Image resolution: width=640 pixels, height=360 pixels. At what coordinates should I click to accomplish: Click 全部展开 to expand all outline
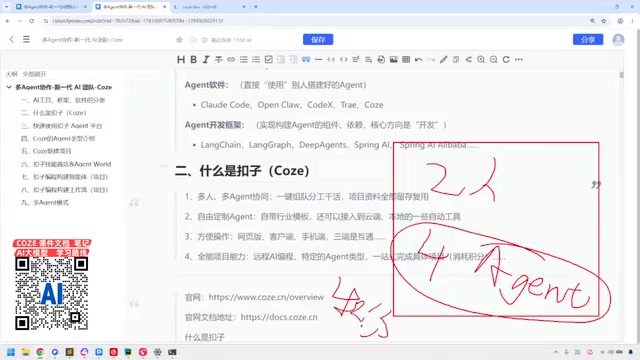tap(34, 74)
